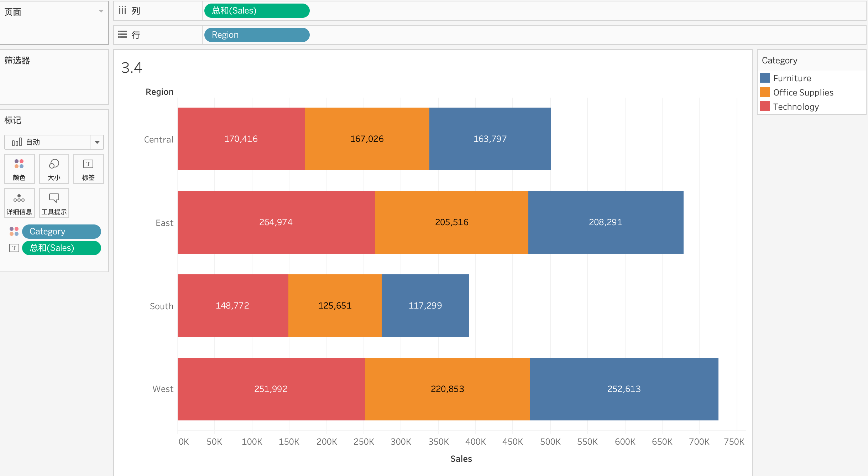Screen dimensions: 868x476
Task: Expand the Pages (页面) shelf dropdown arrow
Action: (101, 11)
